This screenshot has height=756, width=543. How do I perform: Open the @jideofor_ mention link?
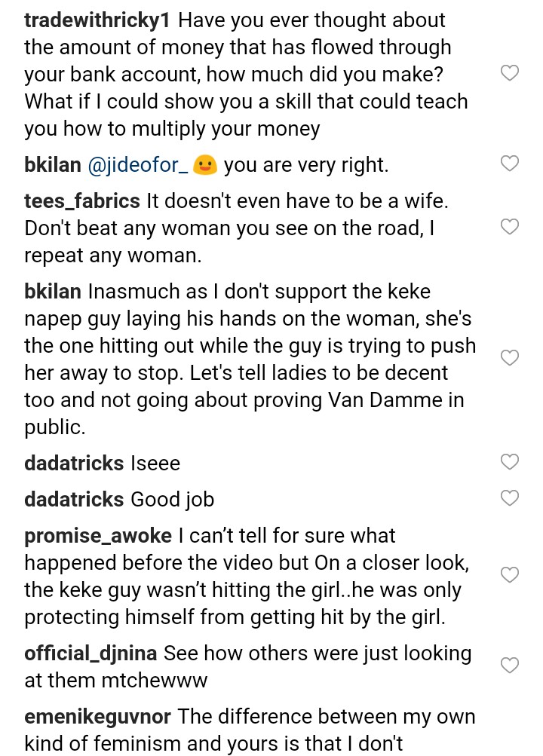[x=138, y=165]
